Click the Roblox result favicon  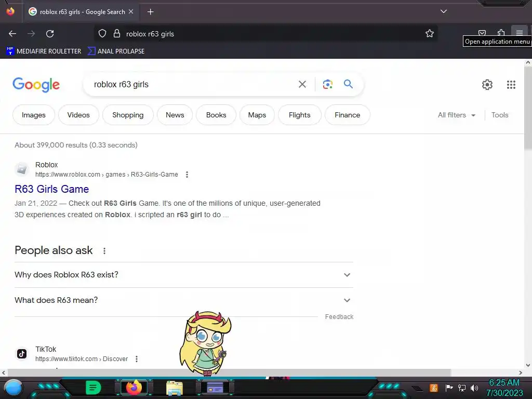(x=22, y=169)
